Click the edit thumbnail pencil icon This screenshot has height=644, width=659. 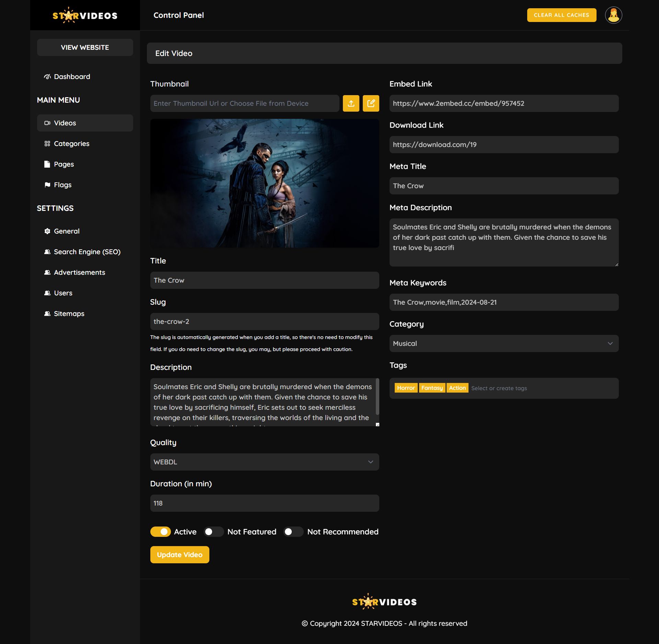click(371, 103)
